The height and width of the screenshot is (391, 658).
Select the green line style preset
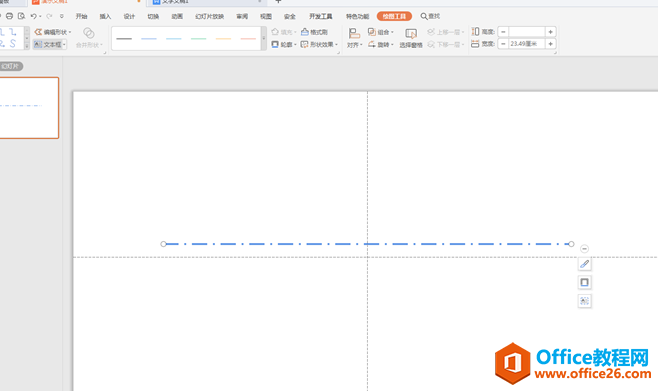tap(198, 39)
